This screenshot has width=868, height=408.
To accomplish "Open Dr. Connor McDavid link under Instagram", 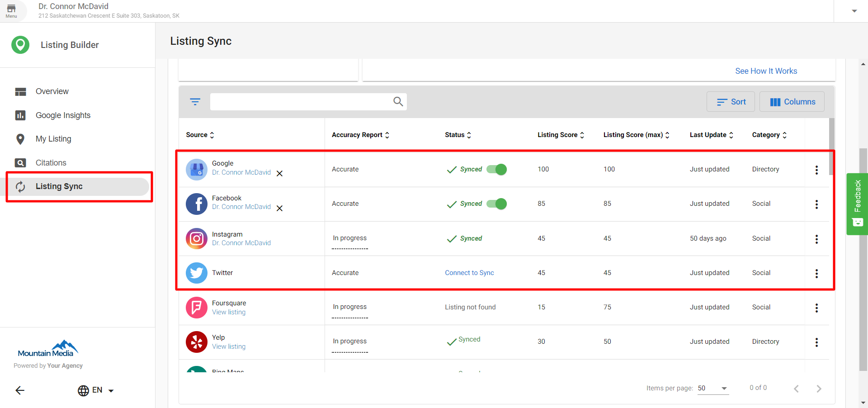I will [x=241, y=243].
